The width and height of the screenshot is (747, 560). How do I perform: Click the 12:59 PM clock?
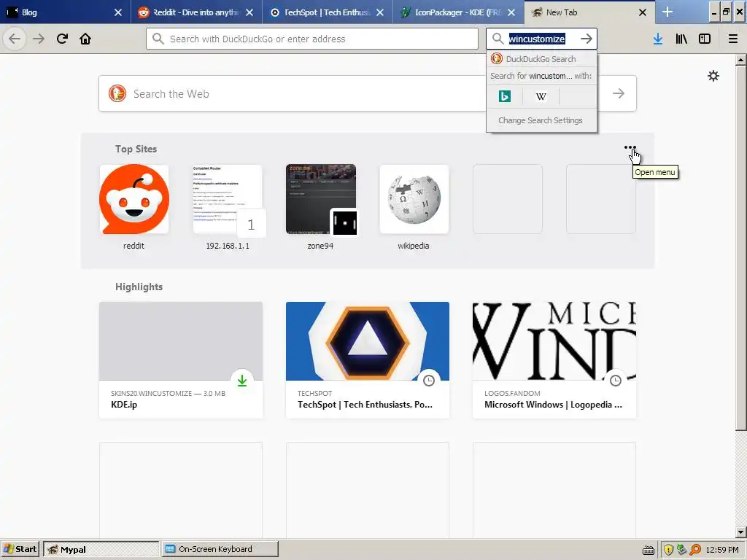coord(722,550)
